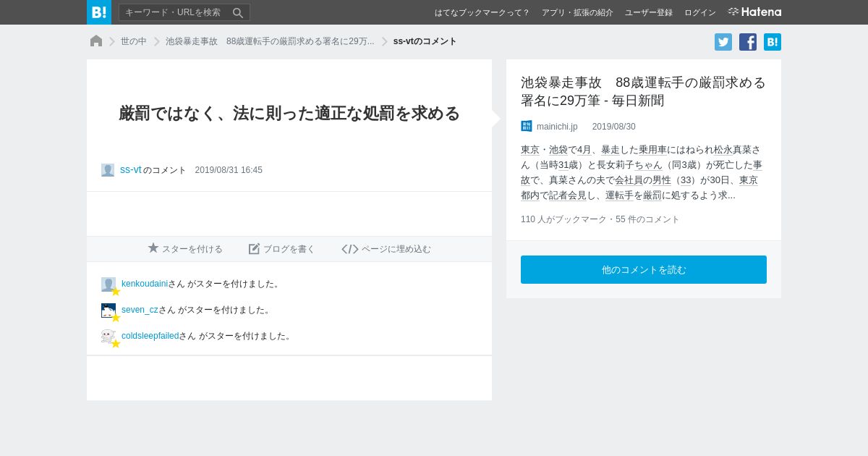Open seven_cz user link
868x456 pixels.
pos(140,310)
